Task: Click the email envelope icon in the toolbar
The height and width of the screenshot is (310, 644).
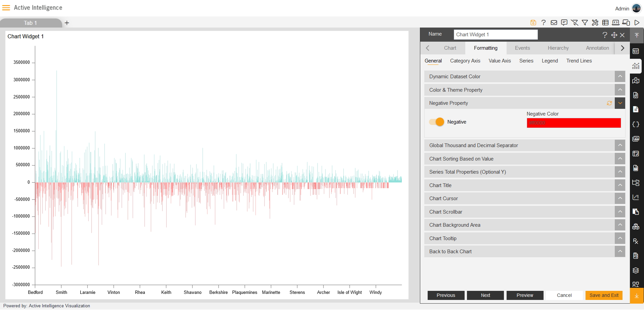Action: pyautogui.click(x=554, y=23)
